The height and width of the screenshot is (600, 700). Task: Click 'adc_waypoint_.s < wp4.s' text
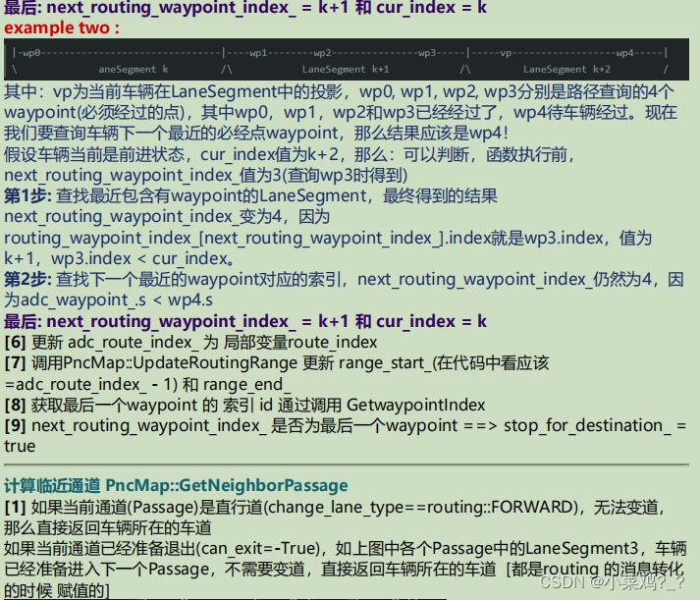coord(117,300)
